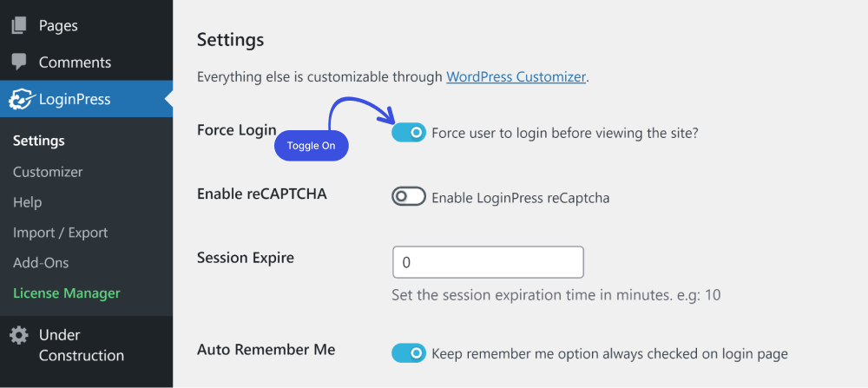Toggle the Force Login switch
Viewport: 868px width, 388px height.
tap(409, 132)
